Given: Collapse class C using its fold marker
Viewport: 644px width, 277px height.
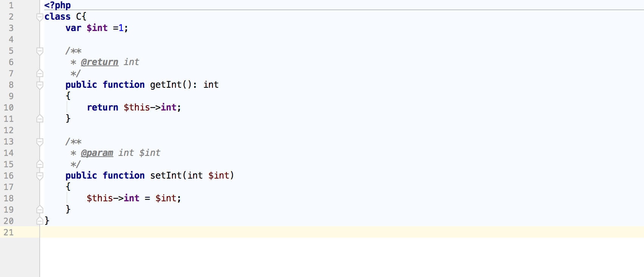Looking at the screenshot, I should (x=40, y=17).
